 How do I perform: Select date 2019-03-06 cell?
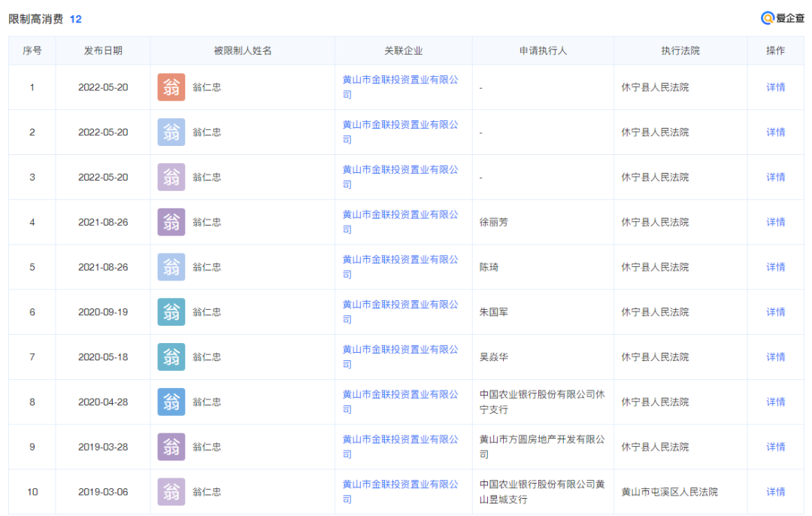point(103,492)
